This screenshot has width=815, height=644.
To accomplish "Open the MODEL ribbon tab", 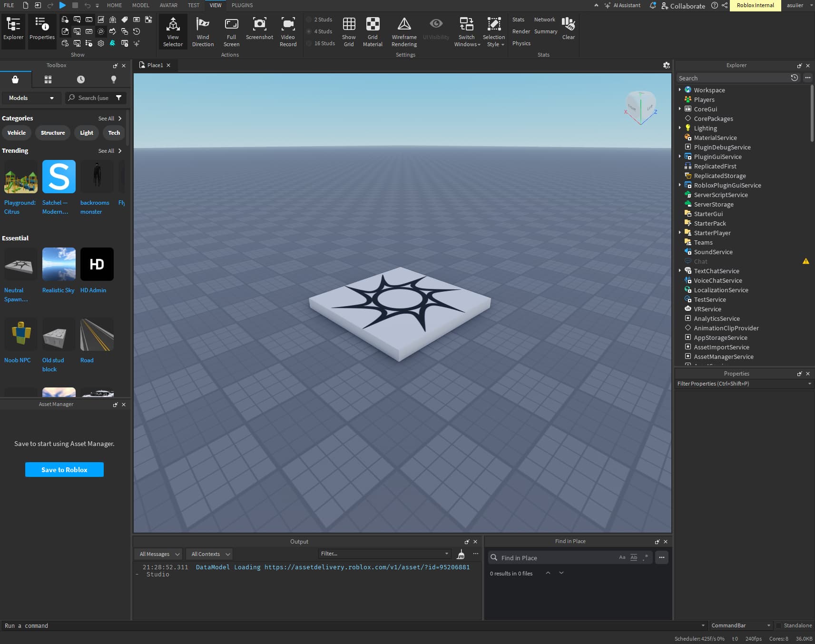I will 140,5.
